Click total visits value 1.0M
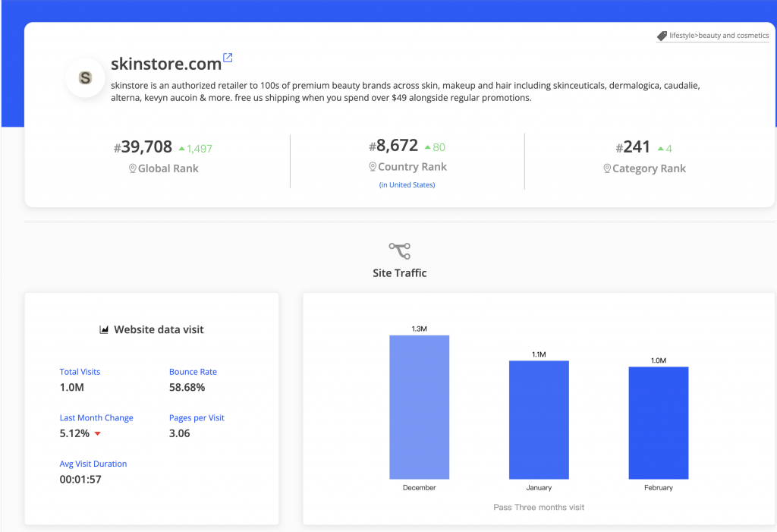The width and height of the screenshot is (777, 532). 72,387
